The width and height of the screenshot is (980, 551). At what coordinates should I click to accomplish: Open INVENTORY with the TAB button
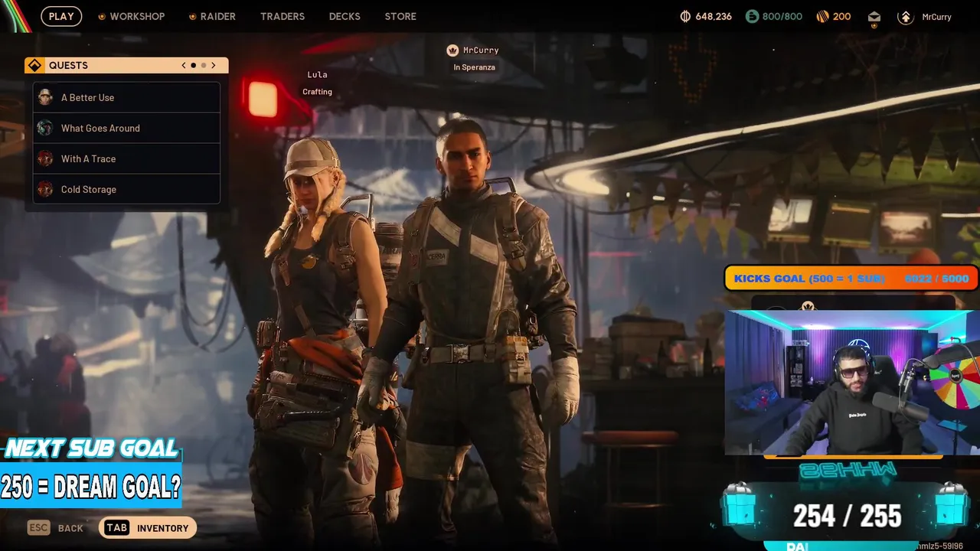[x=148, y=528]
